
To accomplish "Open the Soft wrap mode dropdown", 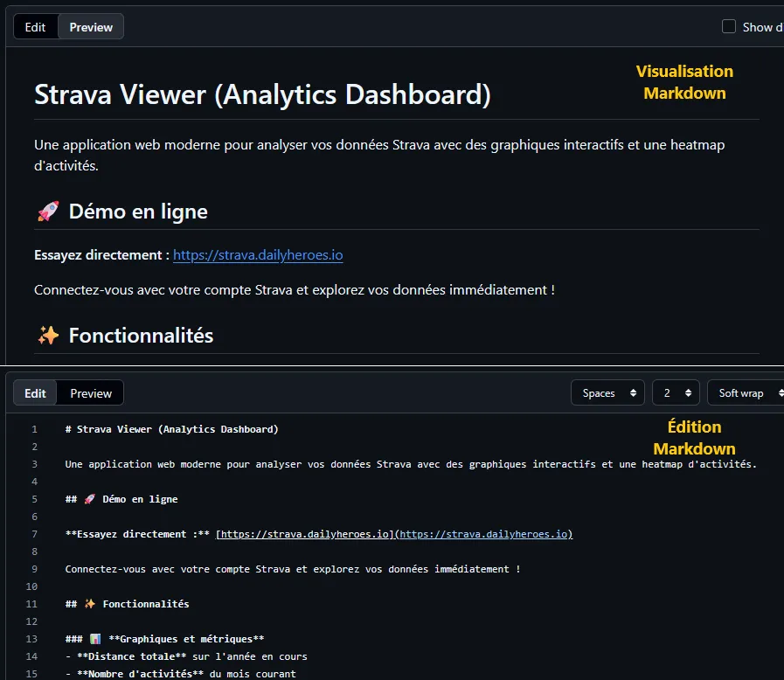I will 747,393.
